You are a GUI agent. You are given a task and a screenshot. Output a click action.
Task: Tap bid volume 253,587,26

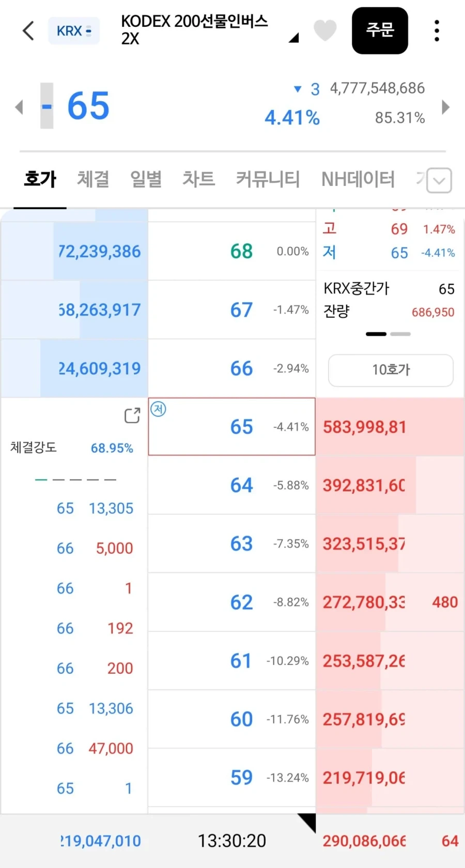pyautogui.click(x=364, y=660)
